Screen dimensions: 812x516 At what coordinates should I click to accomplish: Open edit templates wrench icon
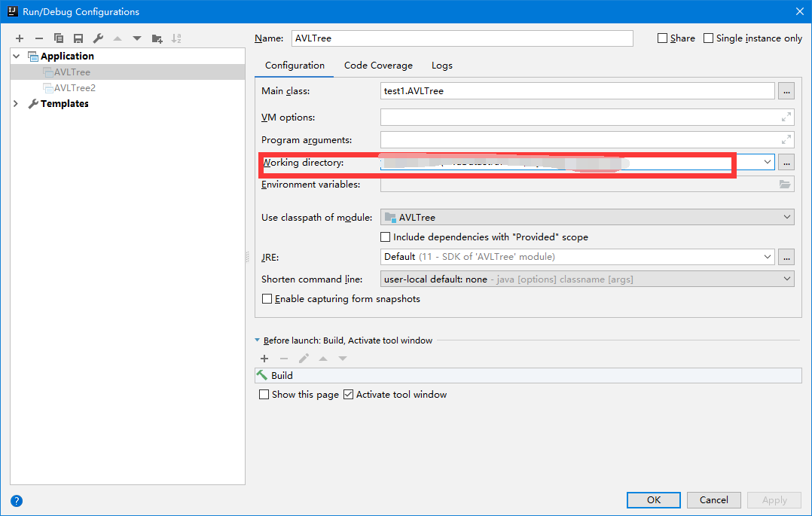98,38
